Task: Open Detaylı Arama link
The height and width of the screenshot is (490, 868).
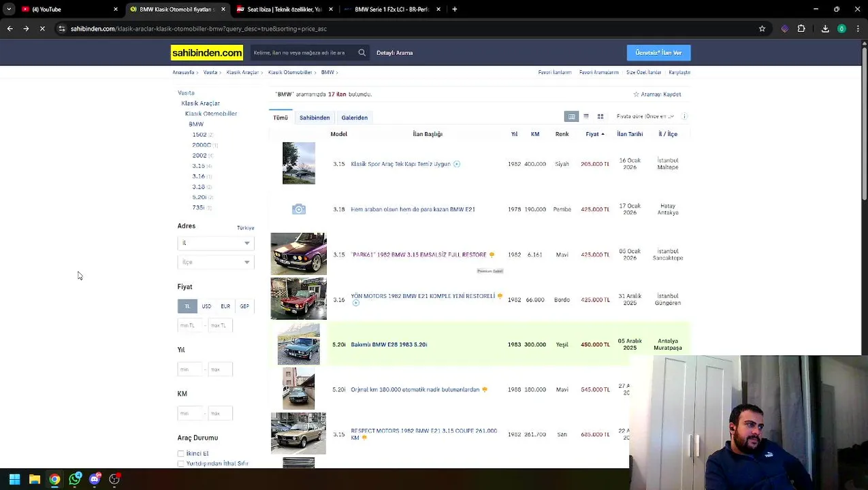Action: click(x=395, y=52)
